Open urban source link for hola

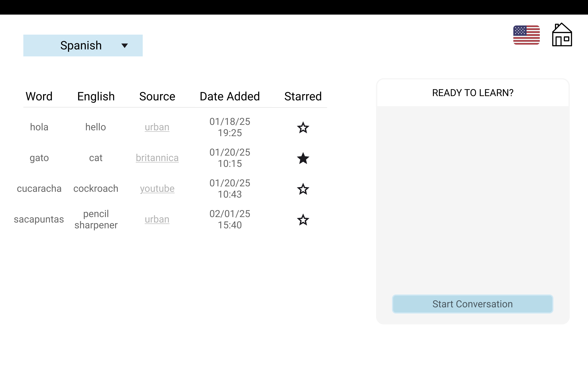[157, 127]
